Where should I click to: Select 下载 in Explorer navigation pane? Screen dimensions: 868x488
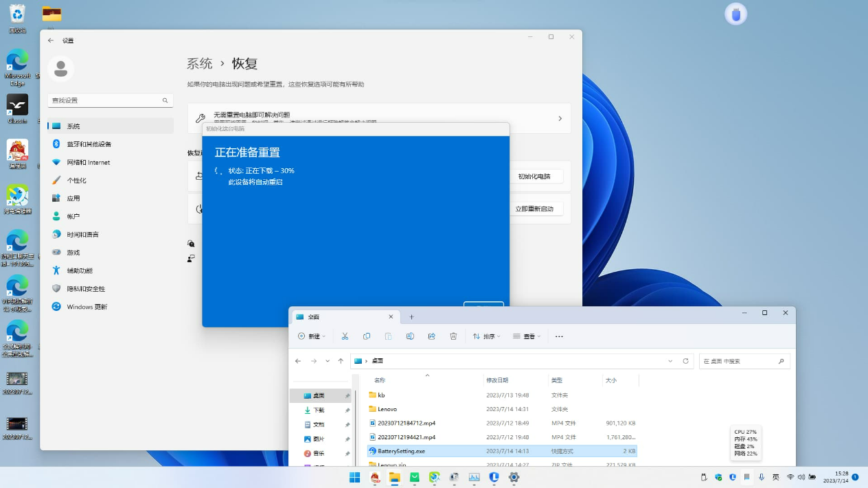coord(319,410)
